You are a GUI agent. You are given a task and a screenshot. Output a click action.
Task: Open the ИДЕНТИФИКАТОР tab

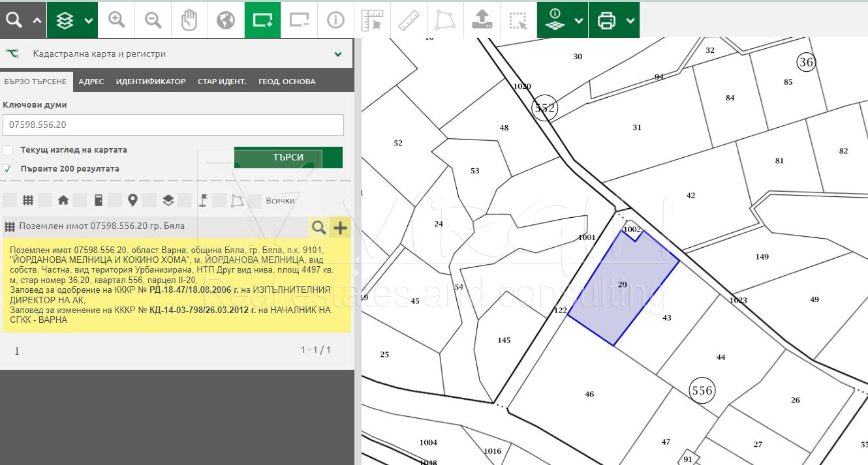[151, 82]
